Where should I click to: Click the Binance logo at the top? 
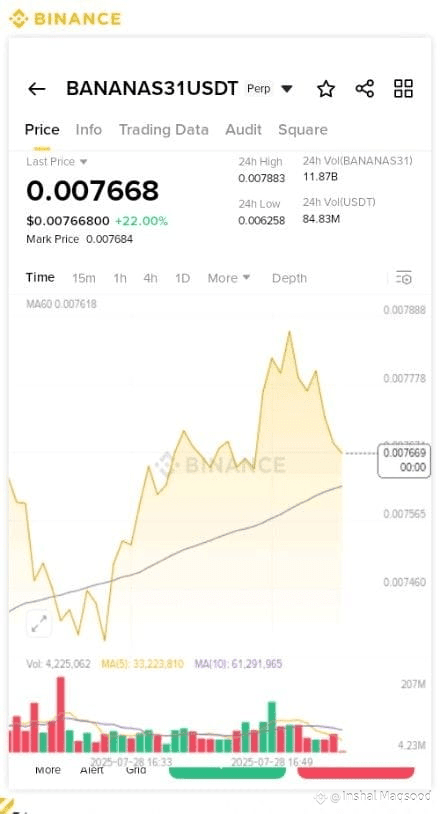click(65, 19)
